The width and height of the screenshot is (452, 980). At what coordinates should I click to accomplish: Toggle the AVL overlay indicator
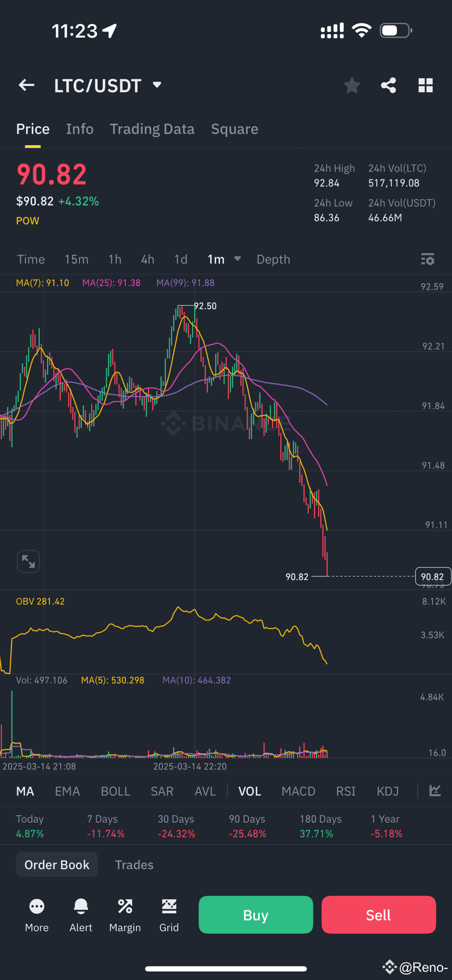pyautogui.click(x=205, y=791)
